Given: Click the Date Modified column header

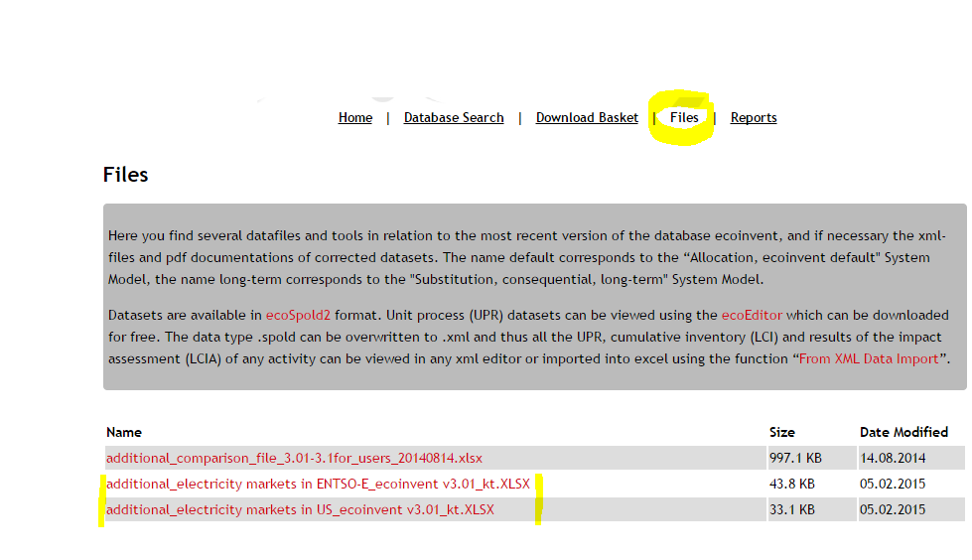Looking at the screenshot, I should coord(903,432).
